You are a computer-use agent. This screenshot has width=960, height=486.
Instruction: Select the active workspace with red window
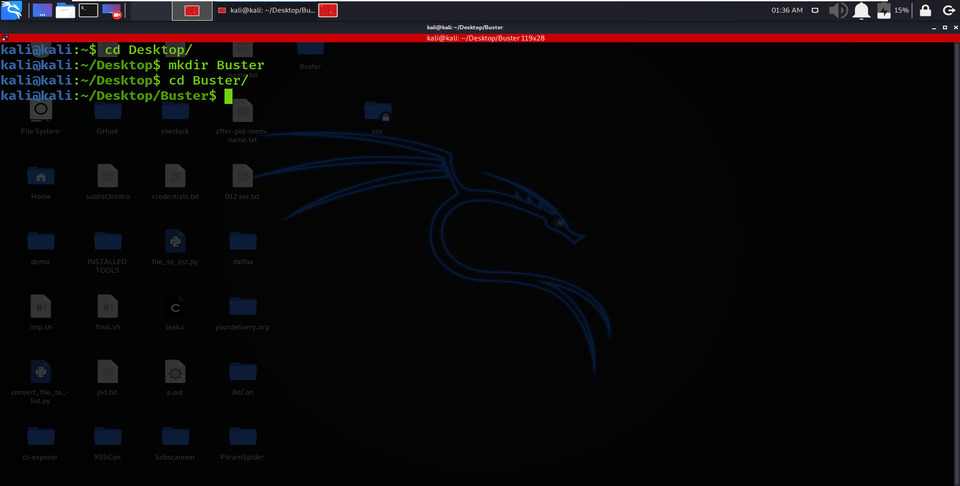[192, 11]
